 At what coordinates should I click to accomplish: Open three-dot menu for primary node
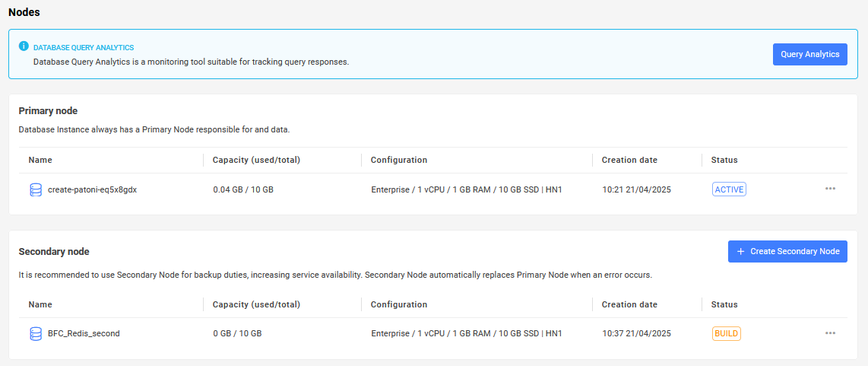pos(830,189)
